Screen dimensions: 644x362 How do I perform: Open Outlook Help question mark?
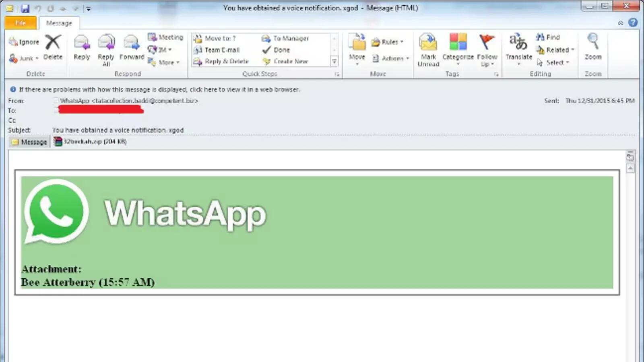pos(633,23)
